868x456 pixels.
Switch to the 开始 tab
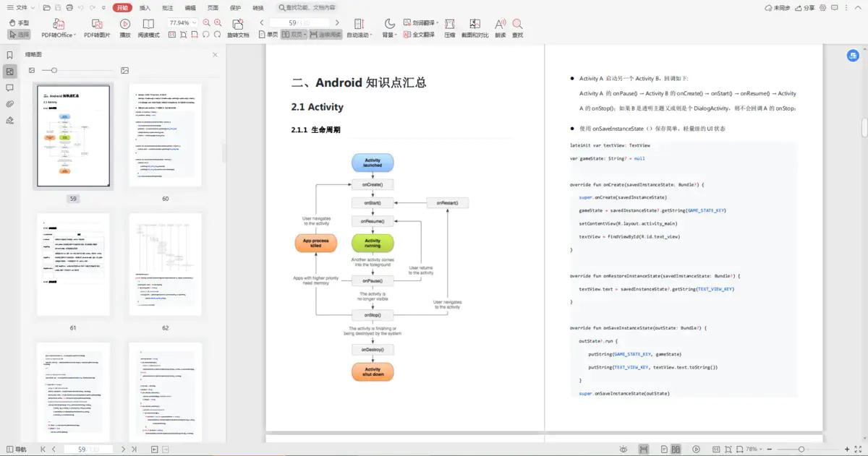coord(122,7)
